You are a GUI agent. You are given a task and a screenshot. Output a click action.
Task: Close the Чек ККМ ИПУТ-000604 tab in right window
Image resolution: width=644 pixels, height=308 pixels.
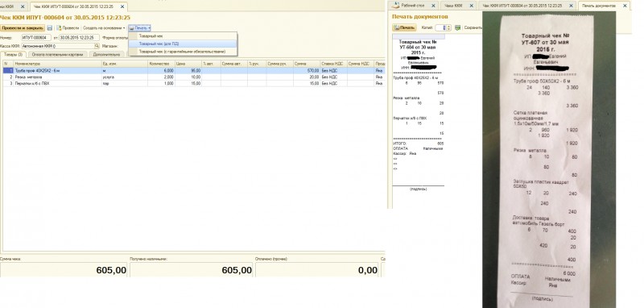pyautogui.click(x=571, y=6)
